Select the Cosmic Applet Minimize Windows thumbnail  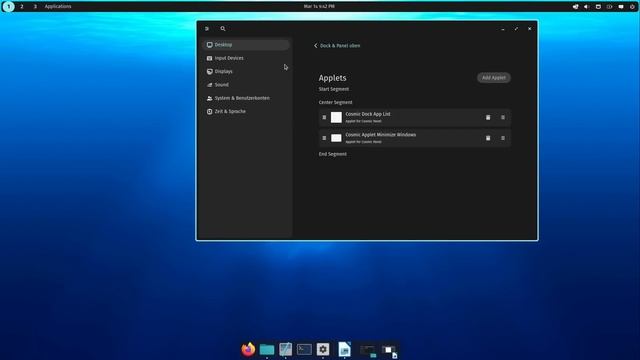point(336,138)
